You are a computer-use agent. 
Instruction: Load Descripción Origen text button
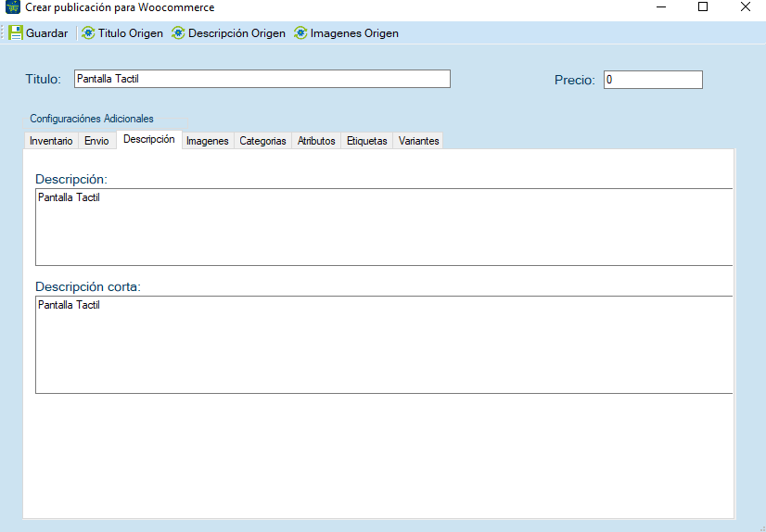[236, 33]
